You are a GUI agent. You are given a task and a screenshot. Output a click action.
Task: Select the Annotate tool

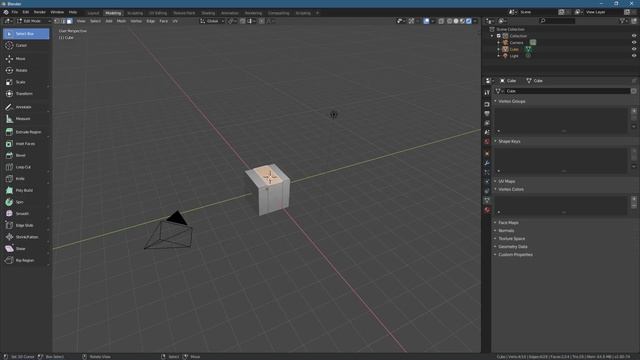(26, 107)
